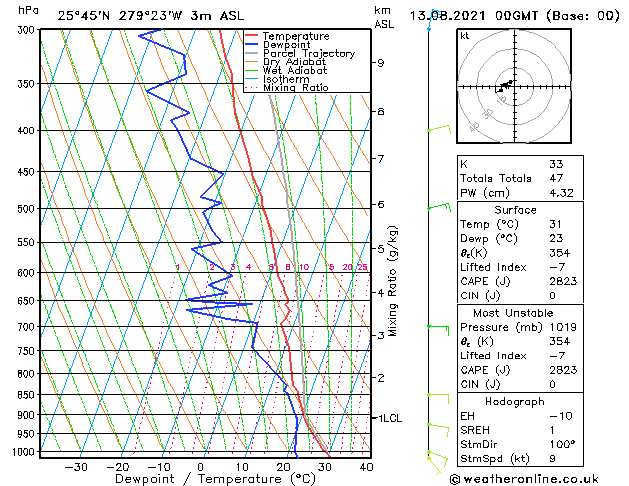Select the "Mixing Ratio" legend label
This screenshot has width=629, height=486.
pos(296,87)
